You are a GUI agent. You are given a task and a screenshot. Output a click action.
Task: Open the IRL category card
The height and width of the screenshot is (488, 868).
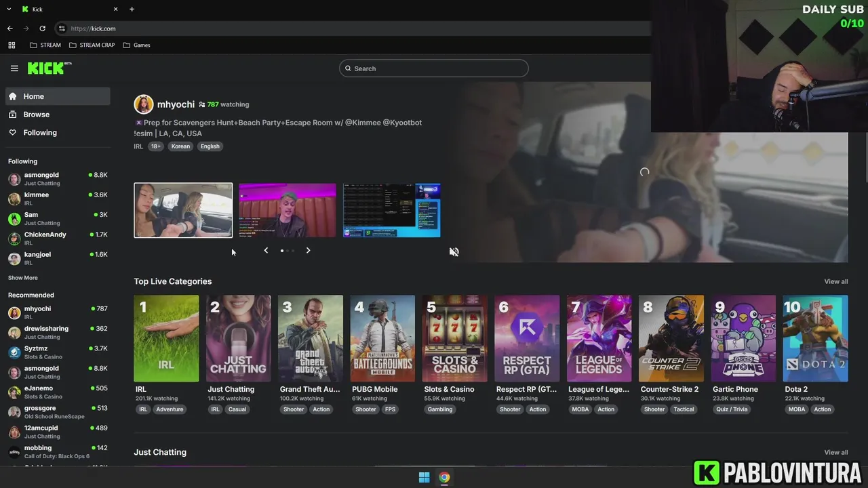coord(166,338)
